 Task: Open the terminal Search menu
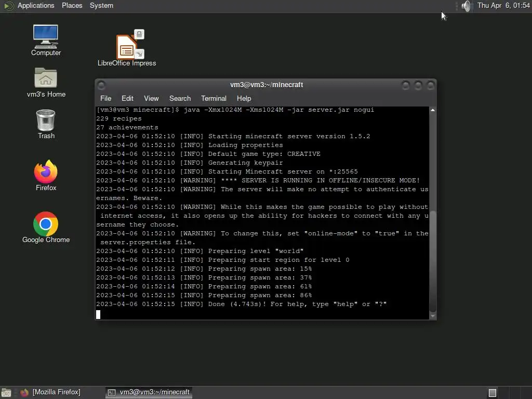point(180,98)
